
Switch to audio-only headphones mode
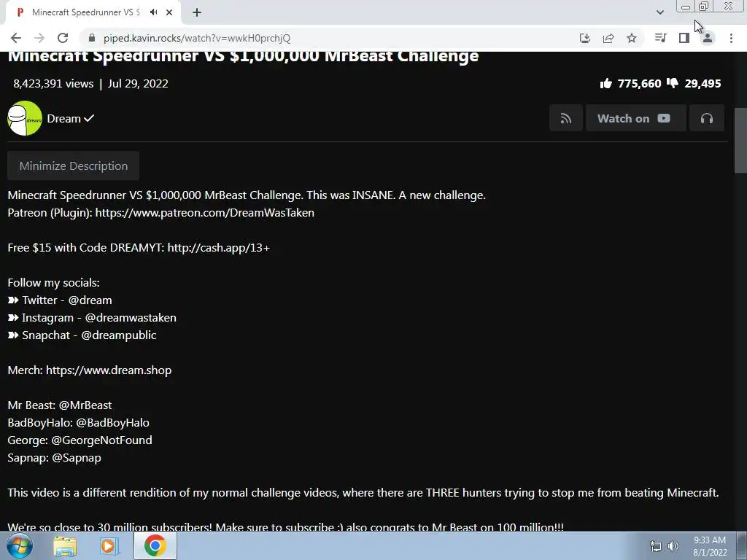point(707,118)
